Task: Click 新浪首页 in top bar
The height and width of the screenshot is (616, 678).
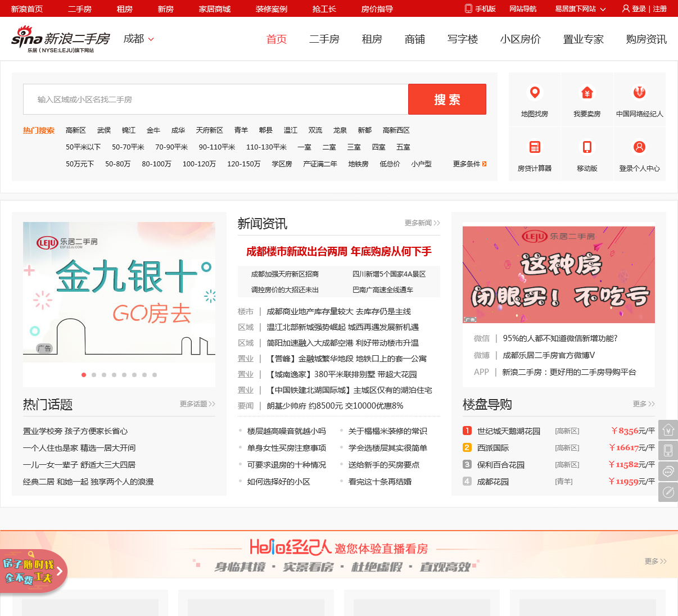Action: pyautogui.click(x=27, y=8)
